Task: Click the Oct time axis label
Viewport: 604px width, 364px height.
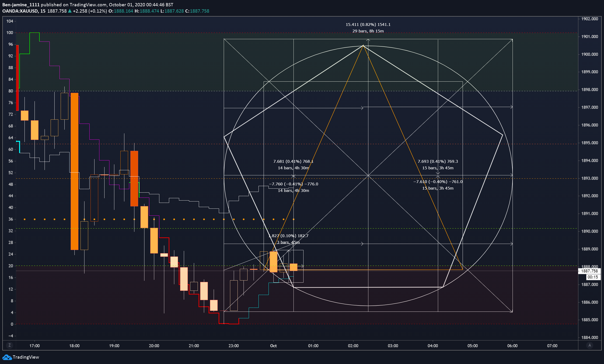Action: click(273, 346)
